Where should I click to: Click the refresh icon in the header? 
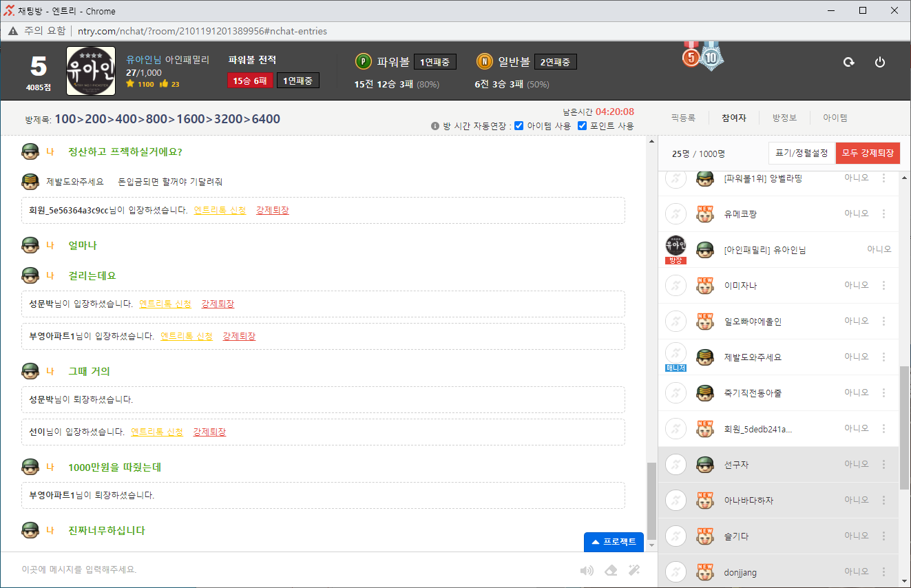[x=848, y=62]
